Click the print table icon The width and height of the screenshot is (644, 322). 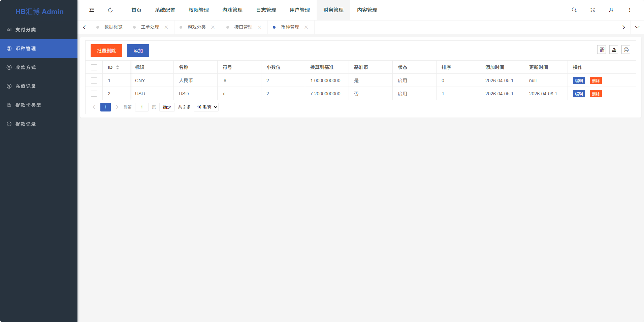[x=626, y=50]
